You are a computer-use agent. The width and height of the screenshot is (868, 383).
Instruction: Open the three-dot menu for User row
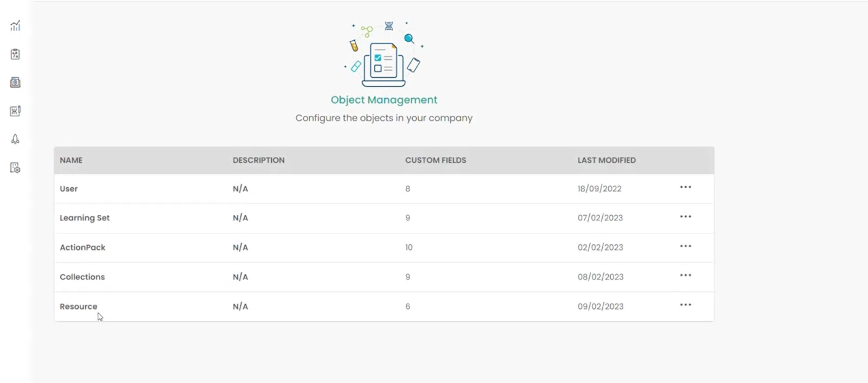click(x=685, y=187)
